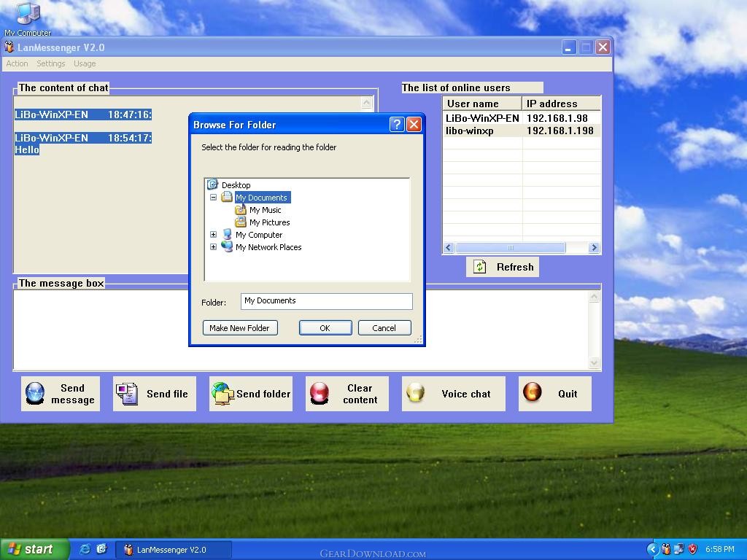Click IP address 192.168.1.98 cell
This screenshot has height=560, width=747.
pos(557,118)
